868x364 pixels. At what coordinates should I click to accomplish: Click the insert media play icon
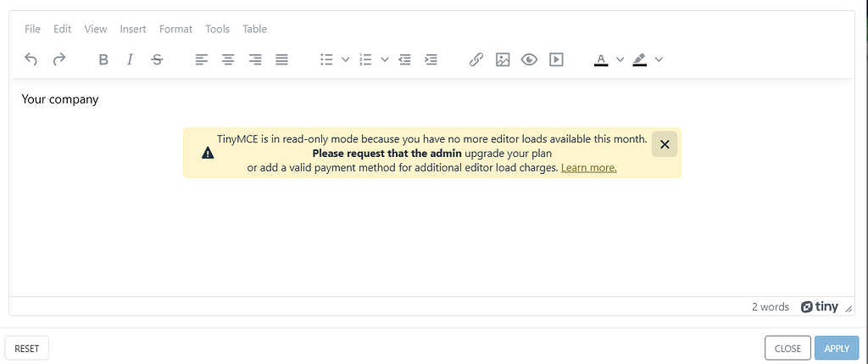556,59
